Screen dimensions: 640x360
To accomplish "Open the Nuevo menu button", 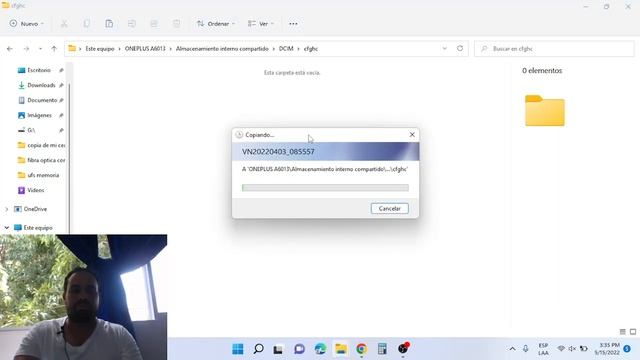I will tap(27, 24).
